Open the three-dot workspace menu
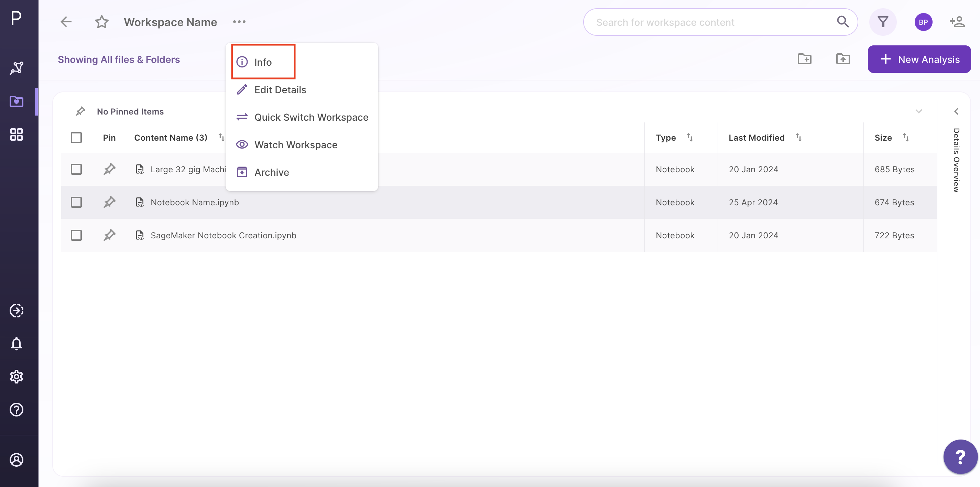Screen dimensions: 980x487 [x=239, y=22]
